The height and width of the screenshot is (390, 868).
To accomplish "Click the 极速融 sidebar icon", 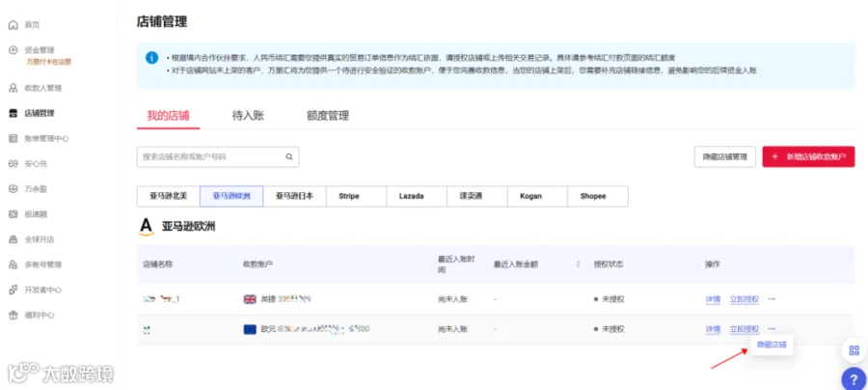I will pyautogui.click(x=14, y=214).
